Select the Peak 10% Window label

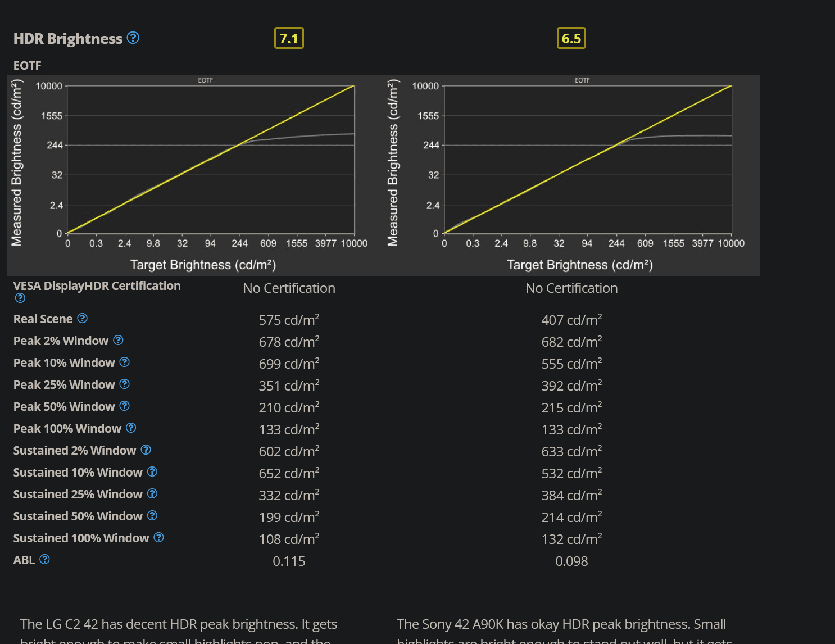(64, 362)
